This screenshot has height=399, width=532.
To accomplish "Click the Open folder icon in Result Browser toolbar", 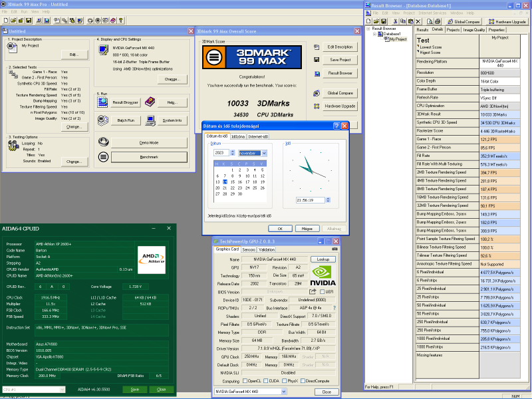I will pos(376,21).
